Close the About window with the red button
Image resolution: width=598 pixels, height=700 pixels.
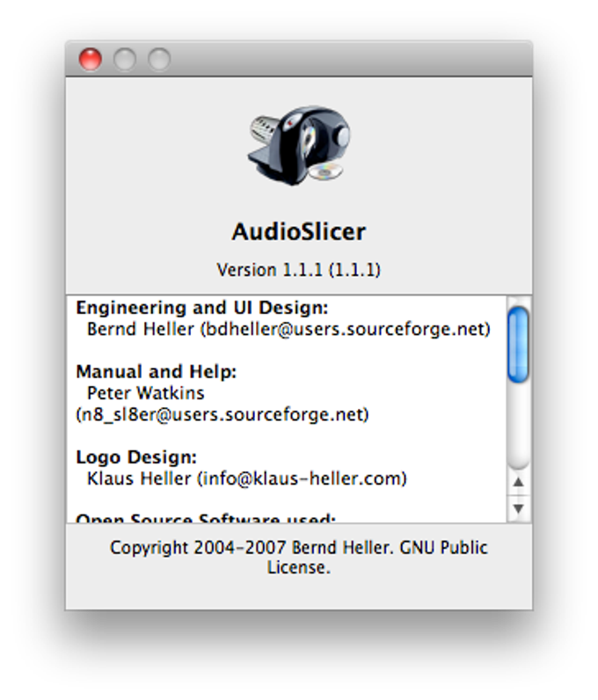(x=91, y=60)
